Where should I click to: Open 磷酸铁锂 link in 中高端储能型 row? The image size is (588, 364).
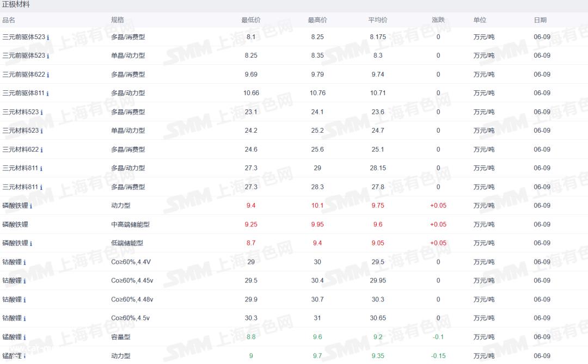pos(15,224)
